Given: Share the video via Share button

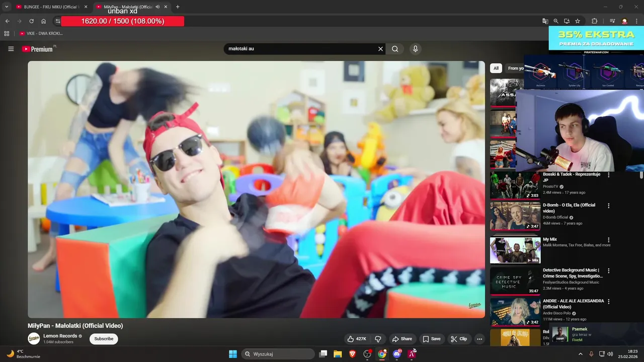Looking at the screenshot, I should pyautogui.click(x=402, y=339).
